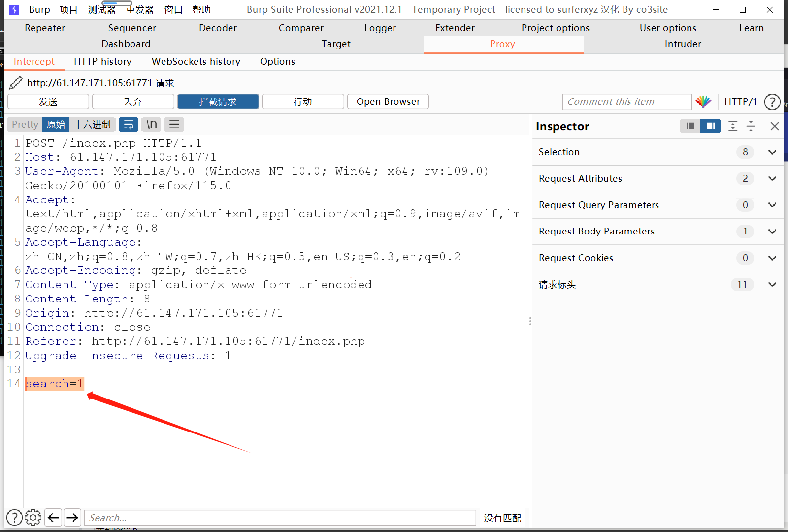The image size is (788, 532).
Task: Open the proxy Options sub-tab
Action: click(x=277, y=62)
